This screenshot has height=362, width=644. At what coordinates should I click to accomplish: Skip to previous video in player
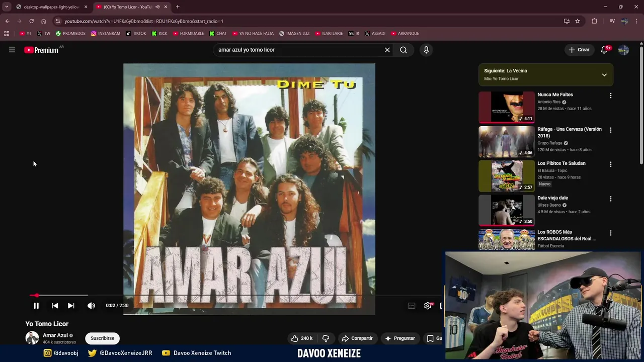(x=55, y=306)
